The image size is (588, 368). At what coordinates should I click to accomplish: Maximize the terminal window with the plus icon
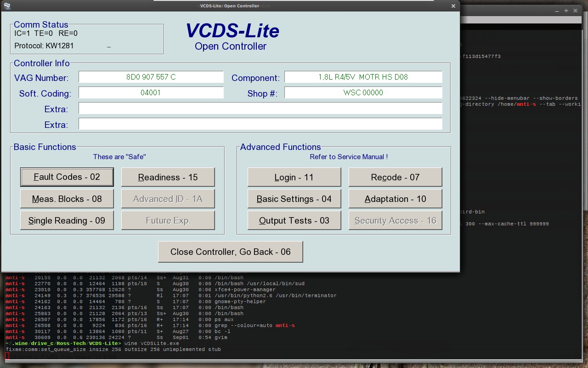[566, 11]
